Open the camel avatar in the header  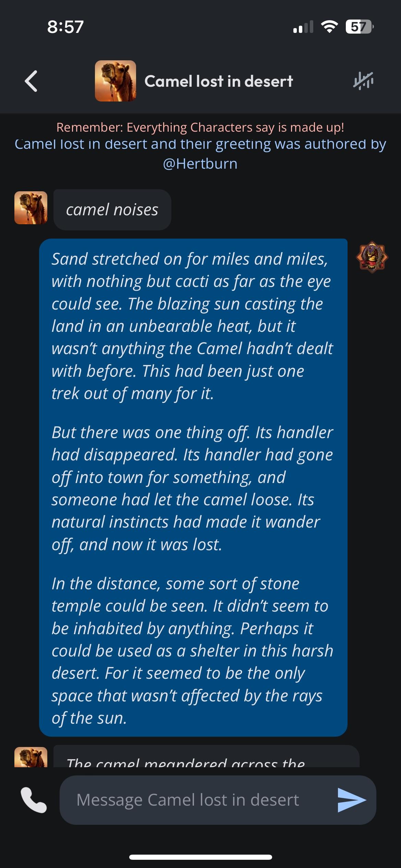click(116, 81)
